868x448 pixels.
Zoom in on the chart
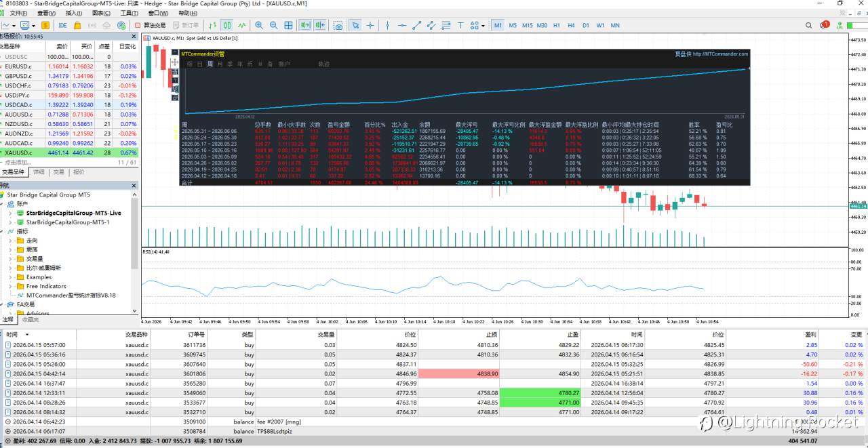pyautogui.click(x=259, y=25)
